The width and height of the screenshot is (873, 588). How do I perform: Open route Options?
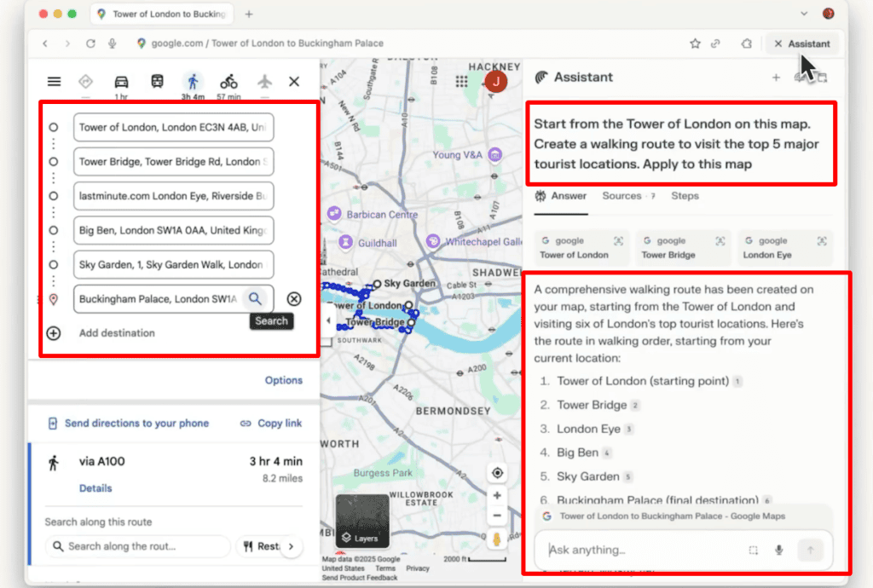click(283, 381)
